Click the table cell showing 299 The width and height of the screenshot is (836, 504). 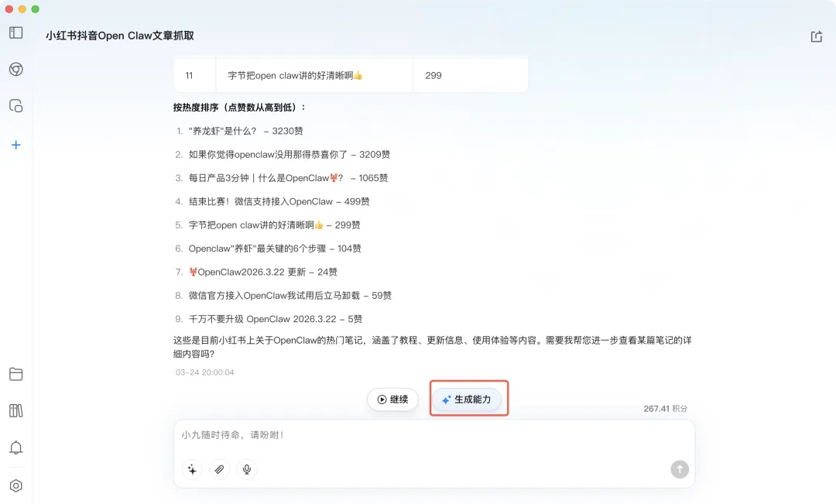click(471, 76)
